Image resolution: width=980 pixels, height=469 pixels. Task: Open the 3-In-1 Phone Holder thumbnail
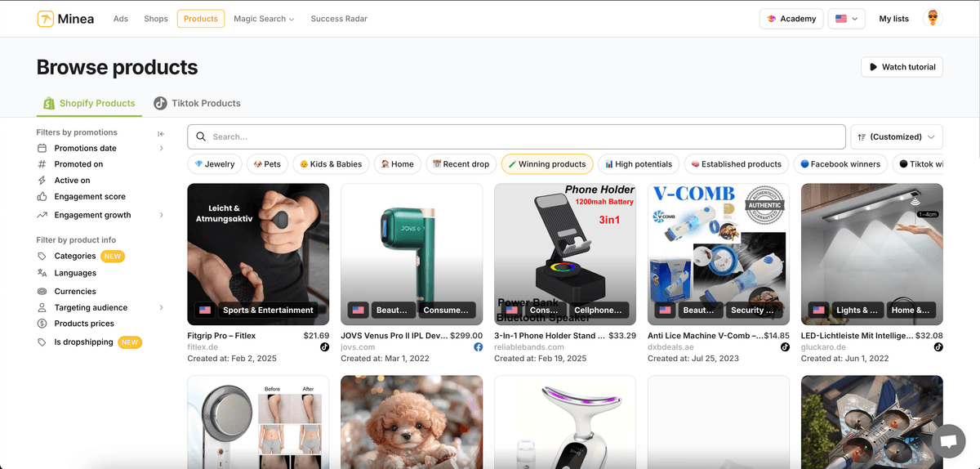[565, 254]
